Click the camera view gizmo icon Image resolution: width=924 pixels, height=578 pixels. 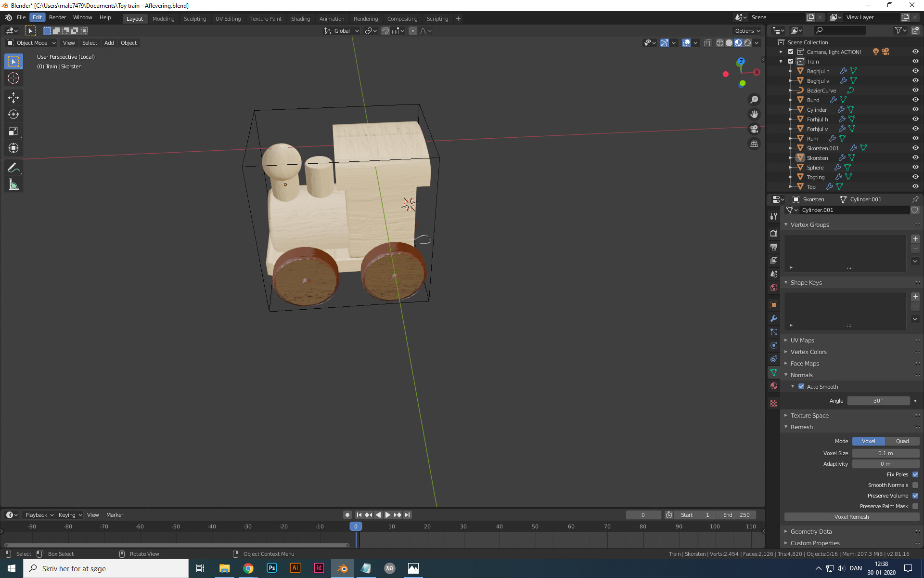pos(754,129)
